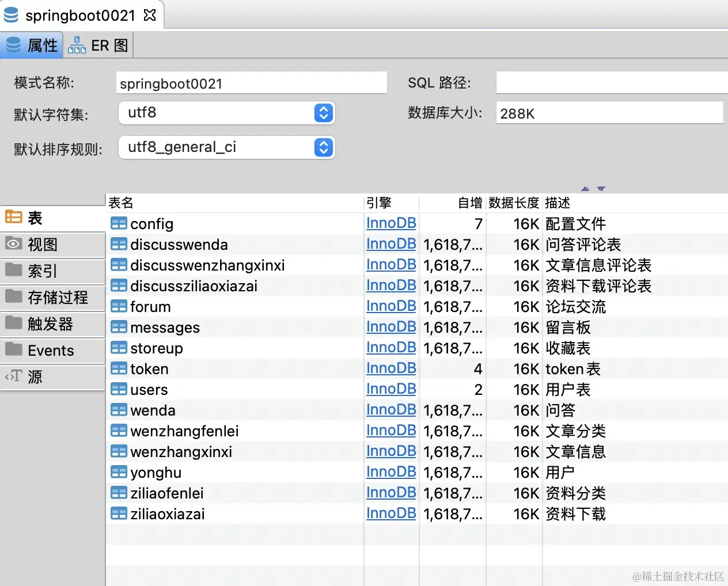Select the 表 sidebar item
Viewport: 728px width, 586px height.
(52, 218)
